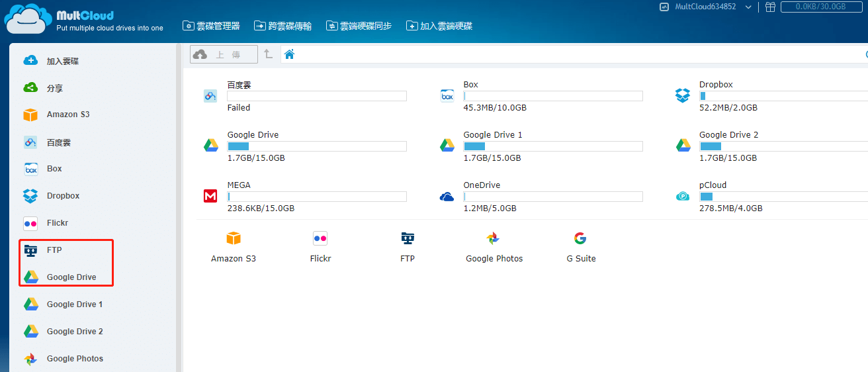Screen dimensions: 868x372
Task: Open the gift box icon in header
Action: click(770, 7)
